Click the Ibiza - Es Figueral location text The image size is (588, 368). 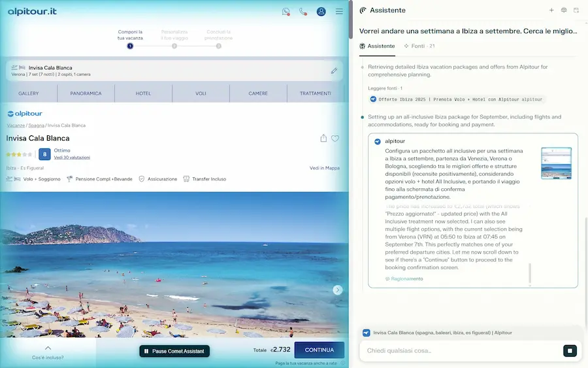tap(25, 168)
